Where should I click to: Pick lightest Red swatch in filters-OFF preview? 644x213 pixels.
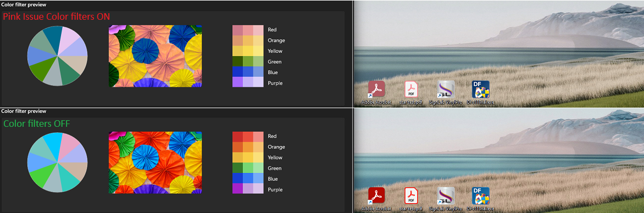258,137
